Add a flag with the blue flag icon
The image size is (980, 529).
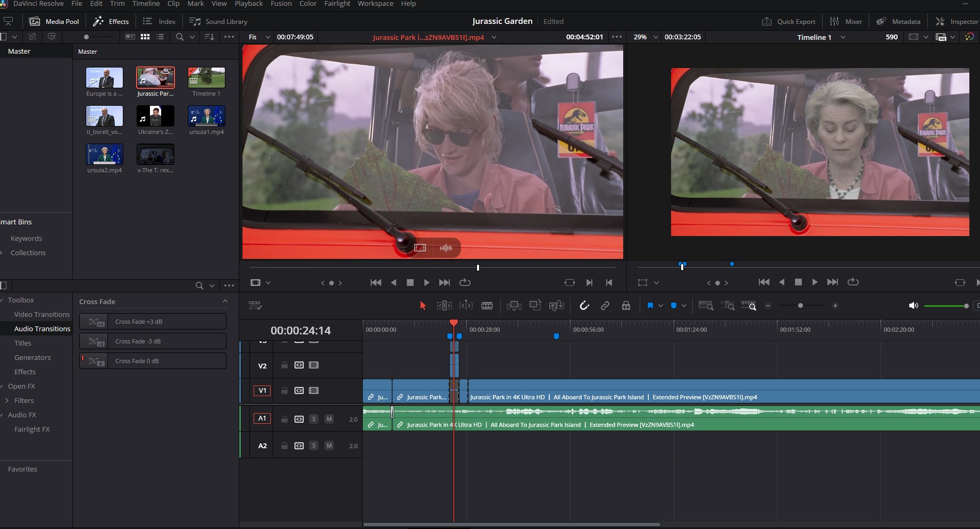[x=650, y=306]
